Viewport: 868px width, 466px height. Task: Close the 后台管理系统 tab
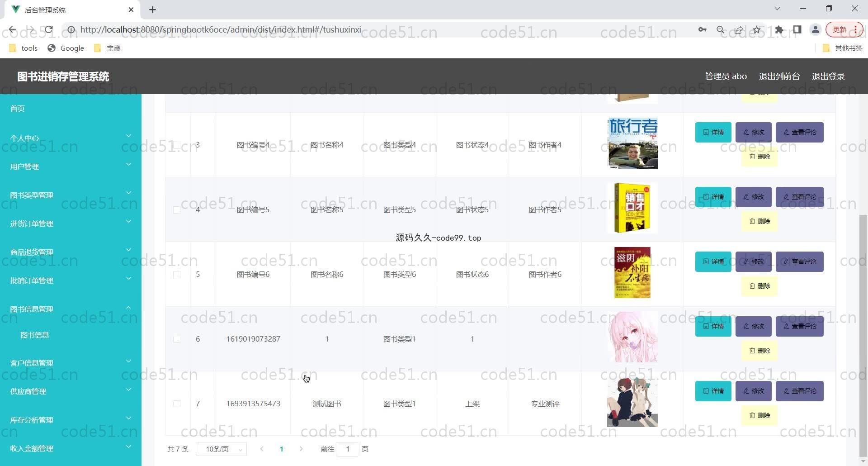point(131,10)
